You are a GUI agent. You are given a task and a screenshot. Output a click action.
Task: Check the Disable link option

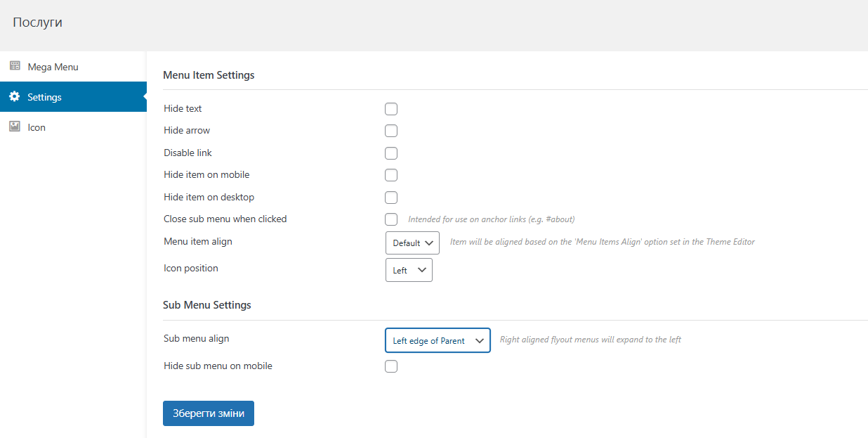coord(391,153)
